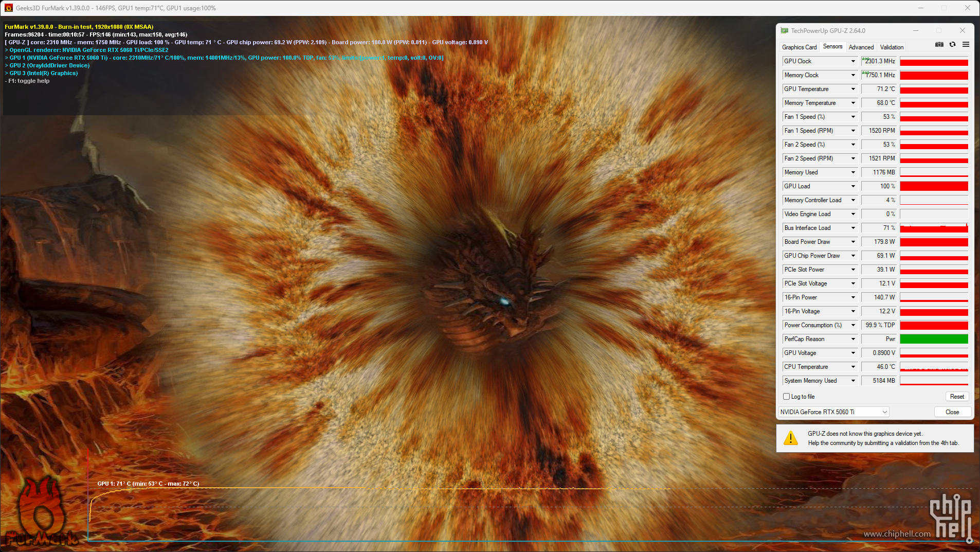This screenshot has height=552, width=980.
Task: Click the Memory Temperature value 68.0 °C
Action: [879, 103]
